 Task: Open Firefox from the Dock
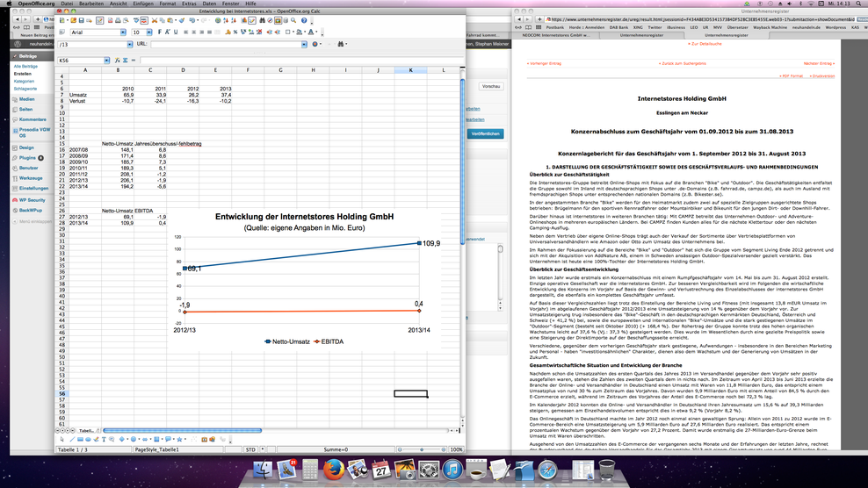coord(333,470)
